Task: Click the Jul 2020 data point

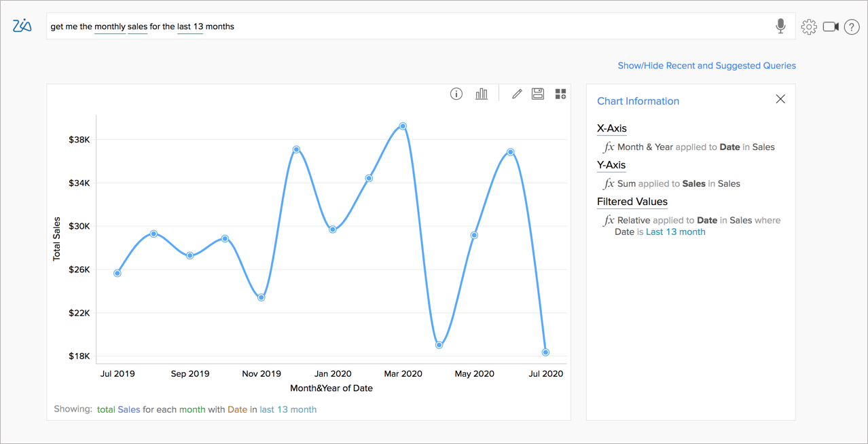Action: click(545, 352)
